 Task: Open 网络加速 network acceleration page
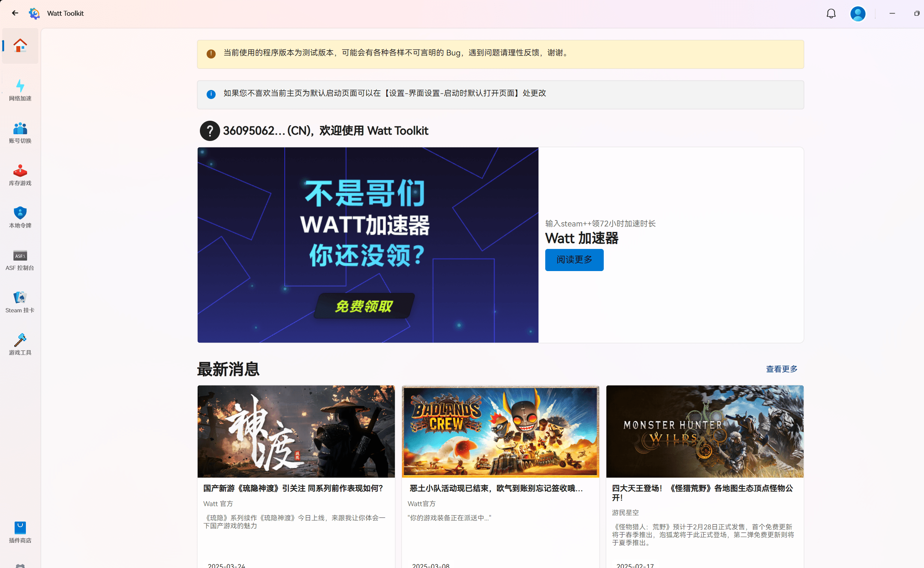(x=20, y=90)
